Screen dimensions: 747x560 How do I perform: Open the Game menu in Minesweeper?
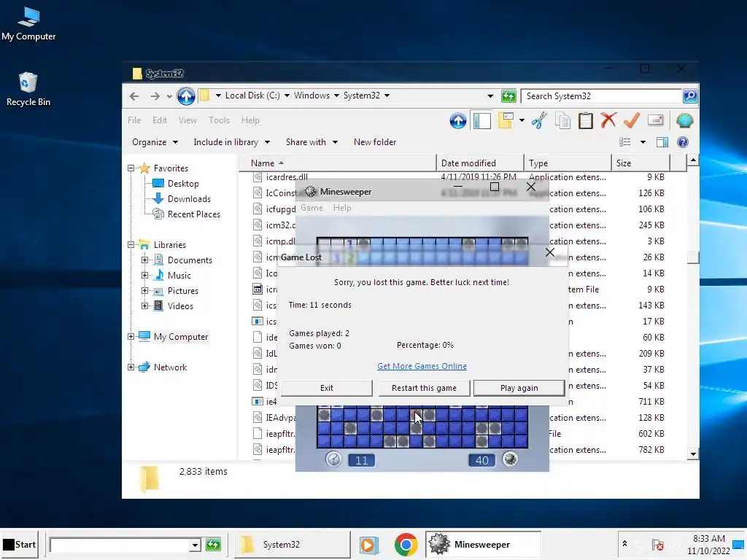coord(311,208)
